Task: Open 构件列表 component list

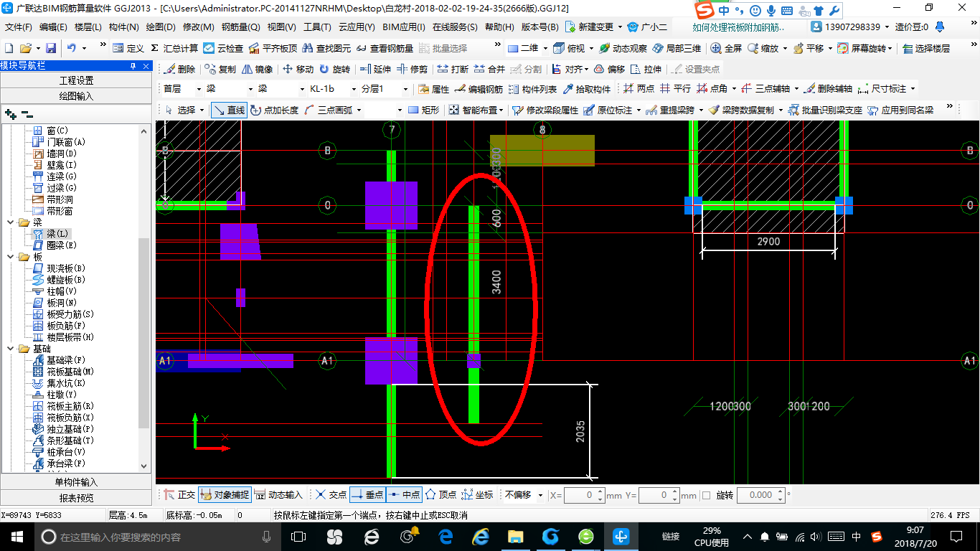Action: point(532,89)
